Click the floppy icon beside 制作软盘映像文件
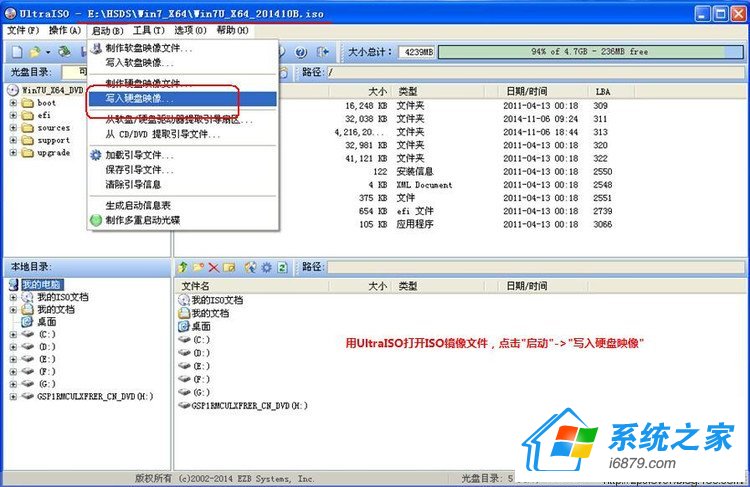Viewport: 750px width, 487px height. pos(96,48)
